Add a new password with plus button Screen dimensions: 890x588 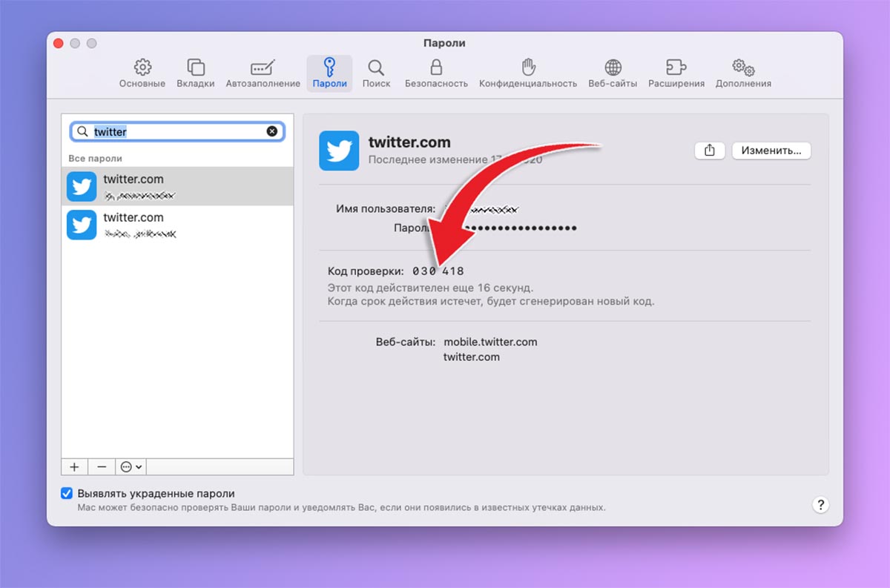tap(74, 467)
